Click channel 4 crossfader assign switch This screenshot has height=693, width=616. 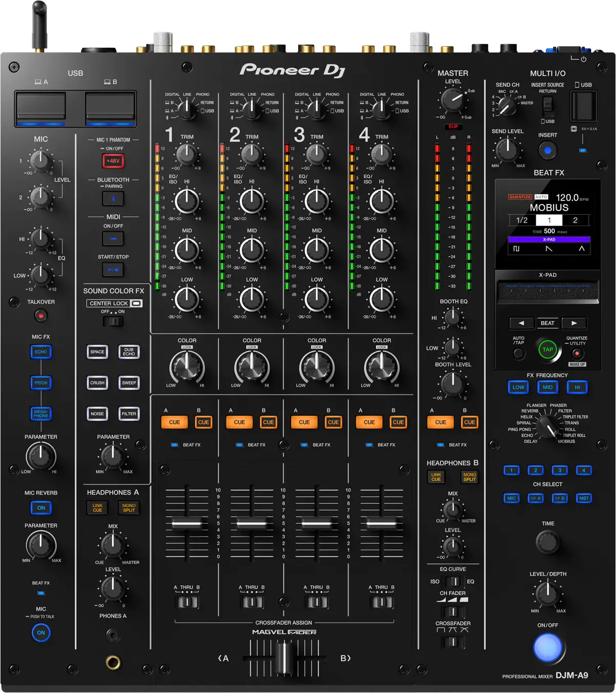point(382,602)
